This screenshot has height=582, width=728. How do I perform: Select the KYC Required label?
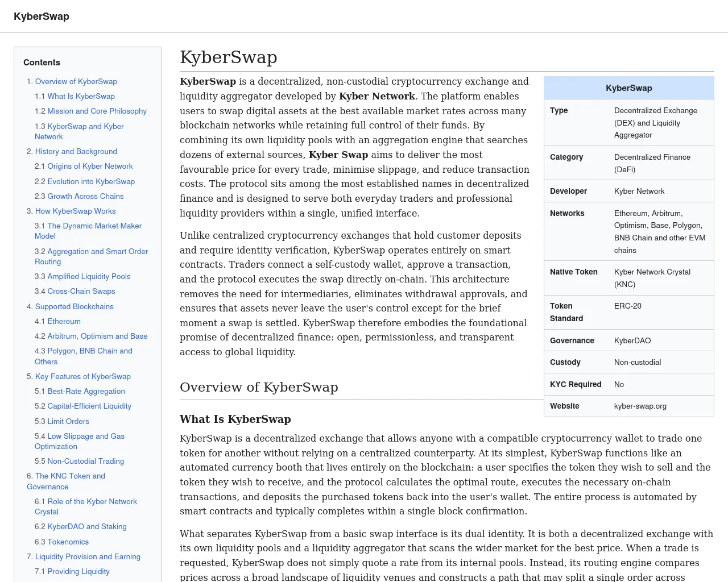[576, 384]
